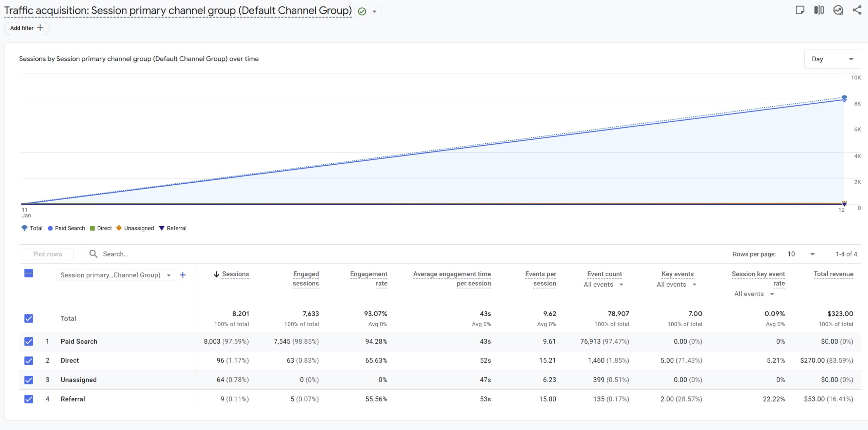Uncheck the Paid Search row checkbox
This screenshot has width=868, height=430.
point(29,341)
